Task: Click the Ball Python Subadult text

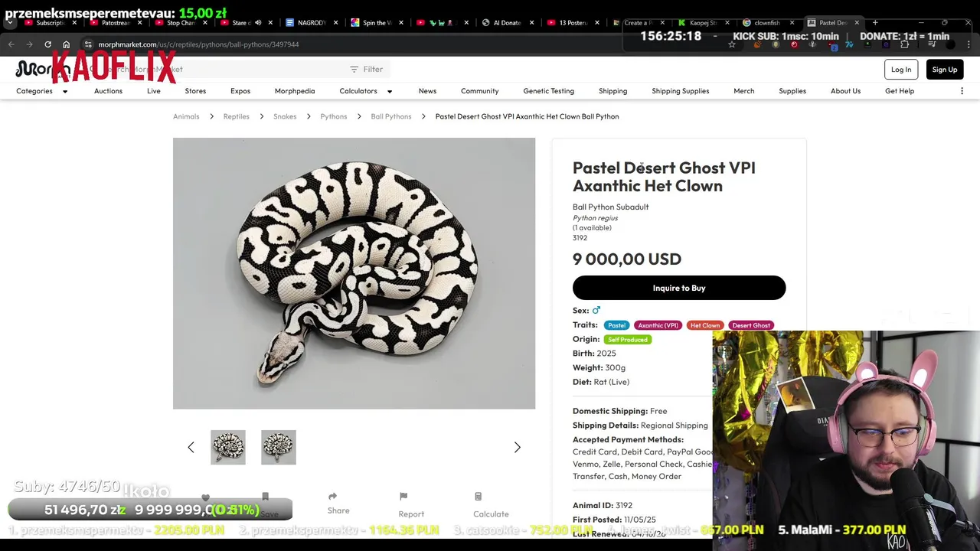Action: click(611, 207)
